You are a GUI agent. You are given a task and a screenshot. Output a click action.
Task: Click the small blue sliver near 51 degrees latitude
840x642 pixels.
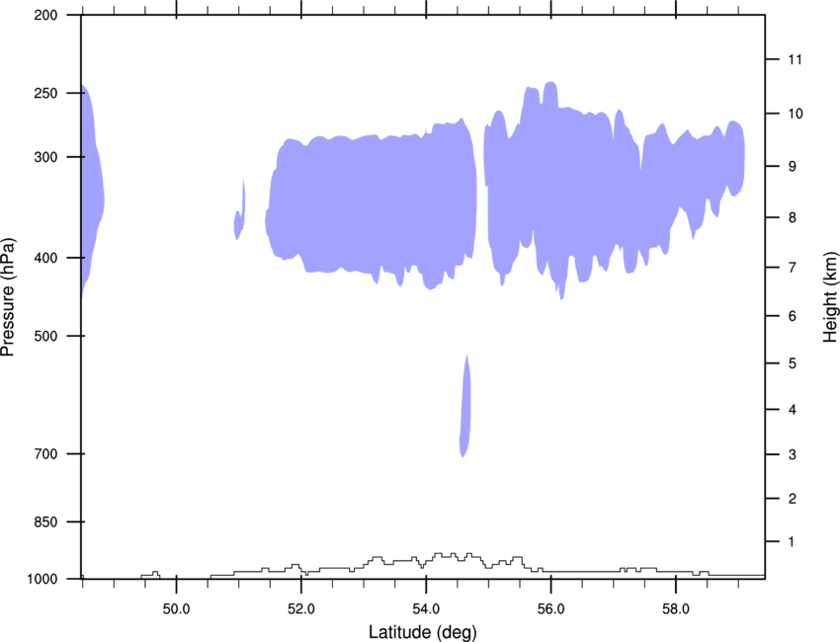[240, 211]
